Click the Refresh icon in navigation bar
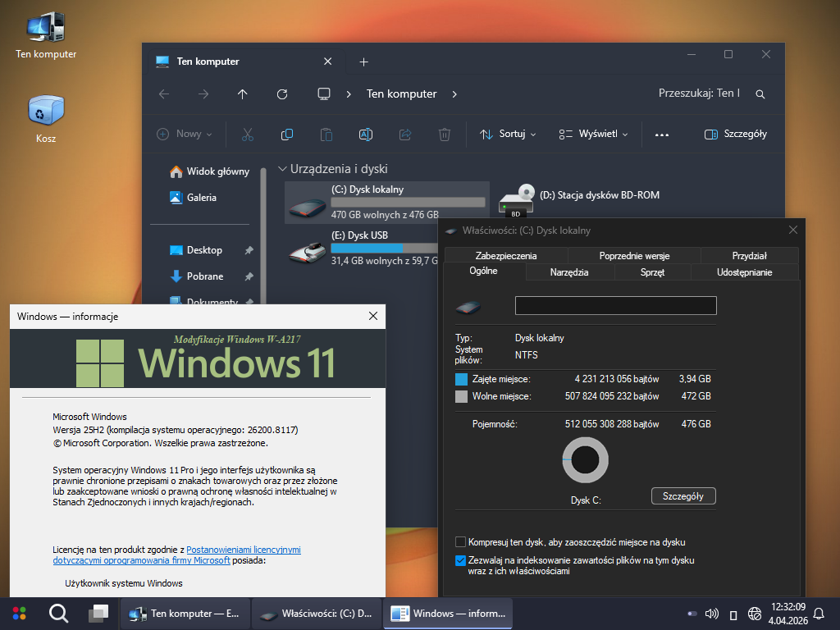 (x=282, y=94)
